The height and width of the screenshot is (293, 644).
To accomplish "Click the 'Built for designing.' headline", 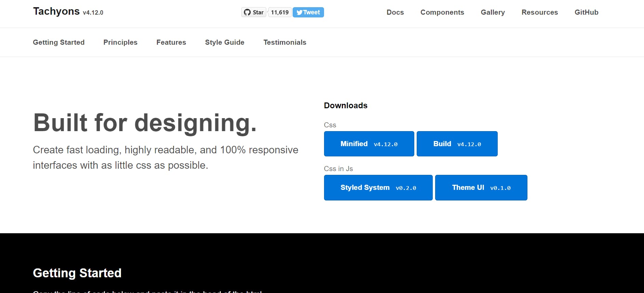I will 145,123.
